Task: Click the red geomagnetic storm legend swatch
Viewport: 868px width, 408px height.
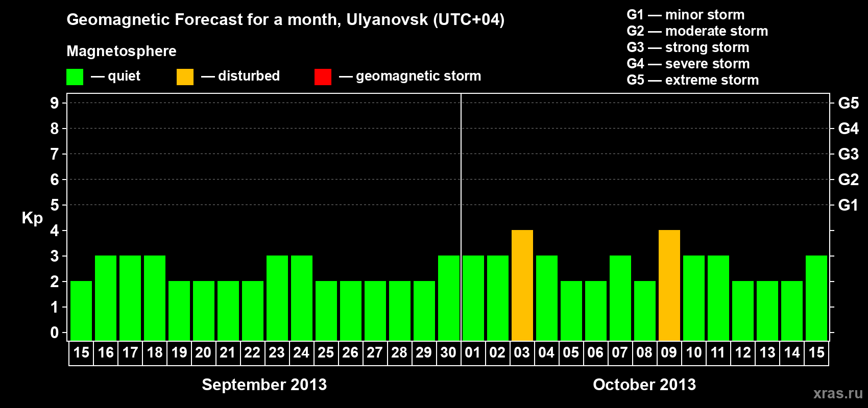Action: (x=323, y=77)
